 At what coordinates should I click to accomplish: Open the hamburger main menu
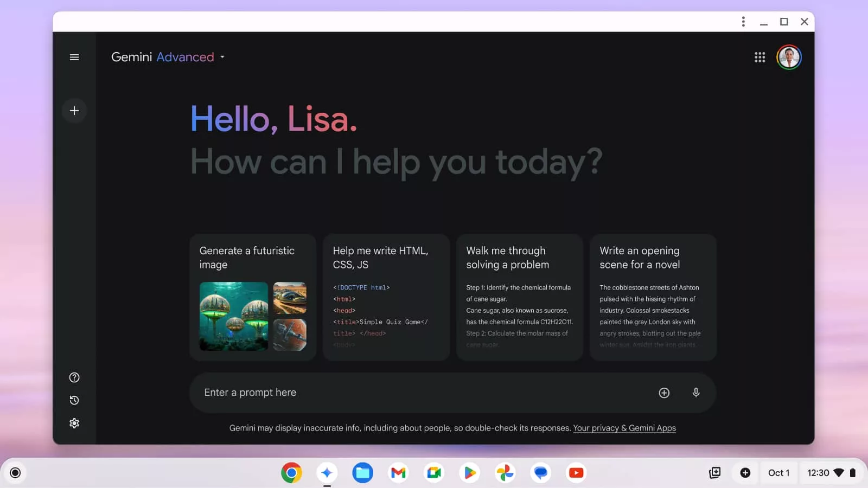[x=74, y=57]
